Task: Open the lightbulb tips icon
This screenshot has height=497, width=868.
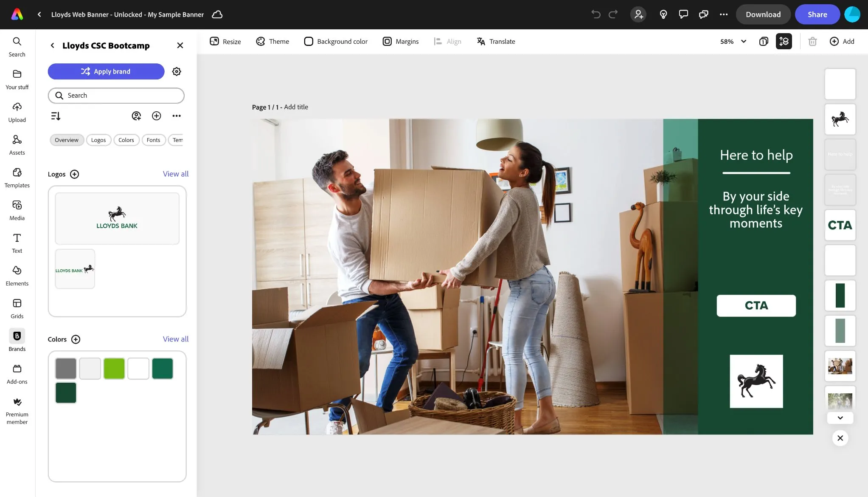Action: pos(663,14)
